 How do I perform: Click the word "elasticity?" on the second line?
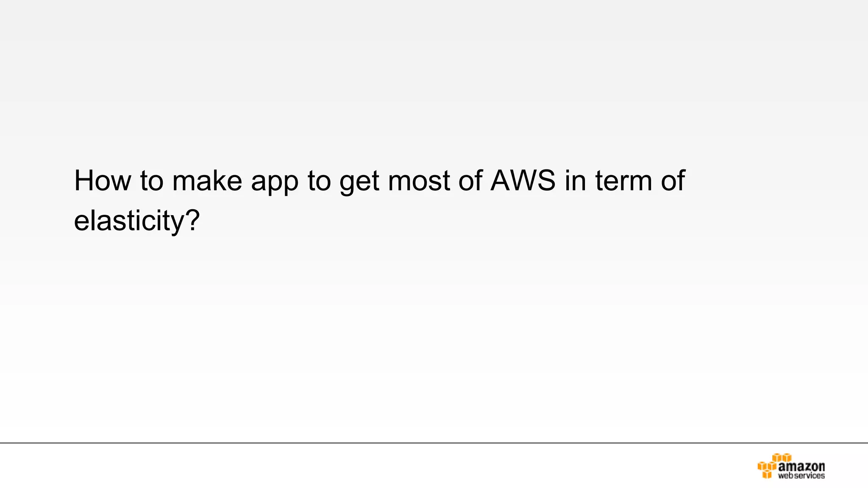click(x=136, y=221)
